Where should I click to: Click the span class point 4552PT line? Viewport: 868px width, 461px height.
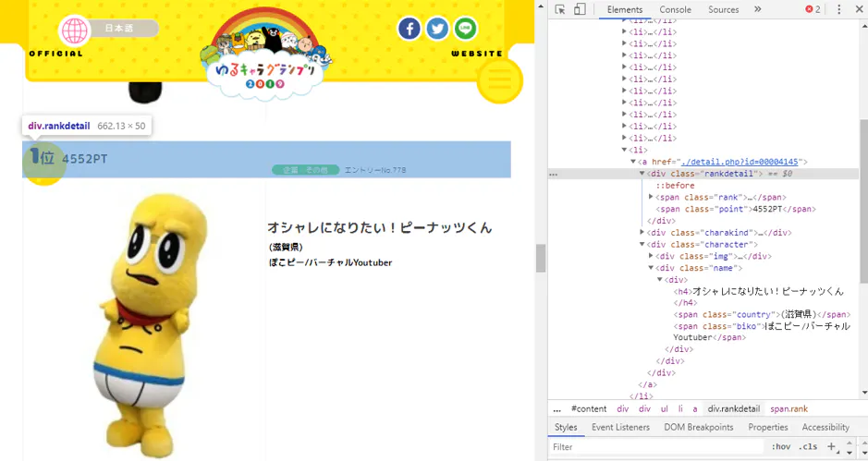pos(736,209)
